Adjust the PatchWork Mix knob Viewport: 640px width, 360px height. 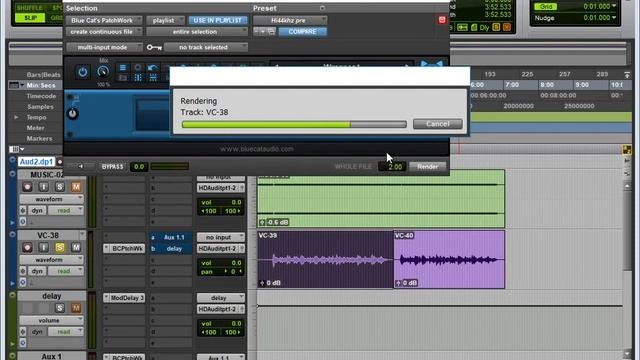pos(103,72)
